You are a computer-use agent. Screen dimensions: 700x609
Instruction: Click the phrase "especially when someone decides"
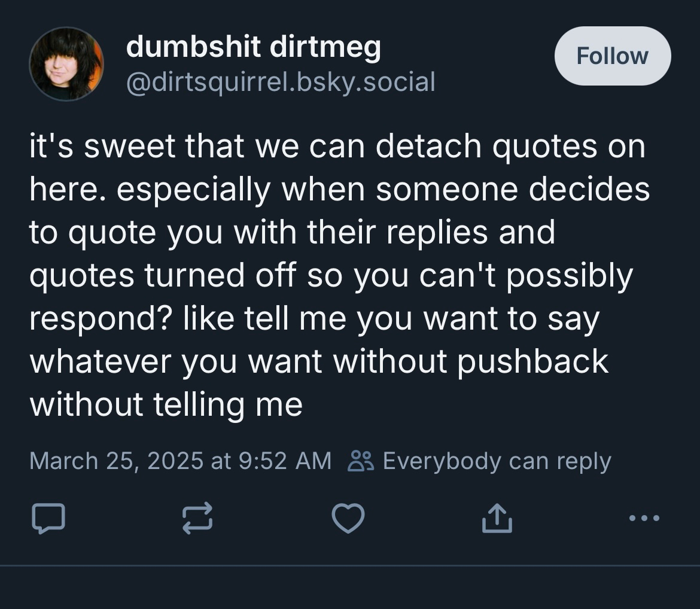pos(383,190)
